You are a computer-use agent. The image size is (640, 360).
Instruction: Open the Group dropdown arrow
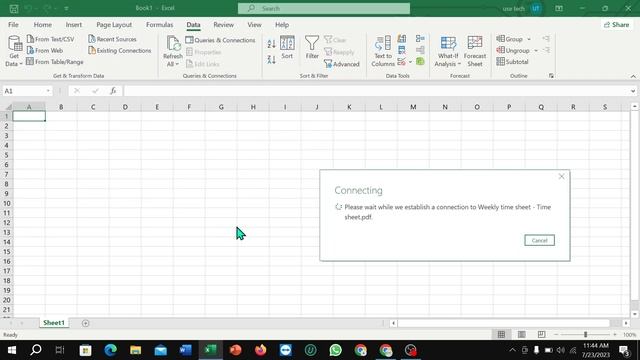click(x=529, y=39)
